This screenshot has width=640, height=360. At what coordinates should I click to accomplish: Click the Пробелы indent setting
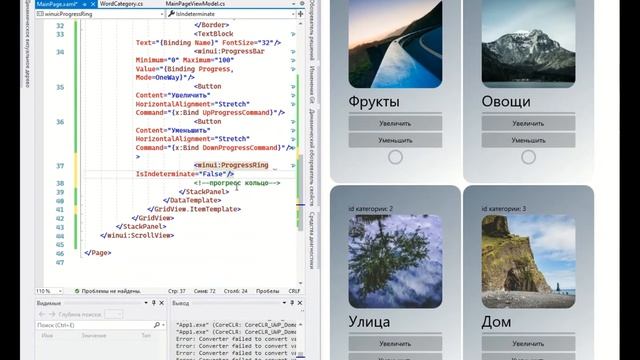coord(267,291)
